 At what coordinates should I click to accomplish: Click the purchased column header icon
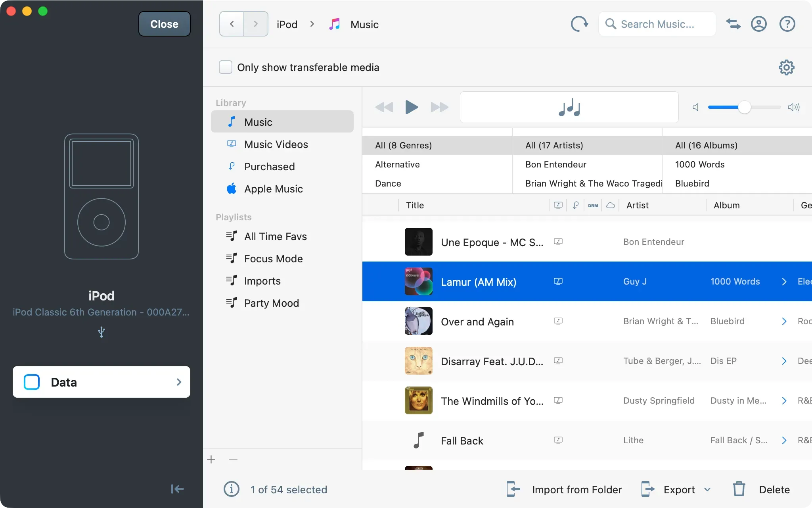click(x=576, y=205)
